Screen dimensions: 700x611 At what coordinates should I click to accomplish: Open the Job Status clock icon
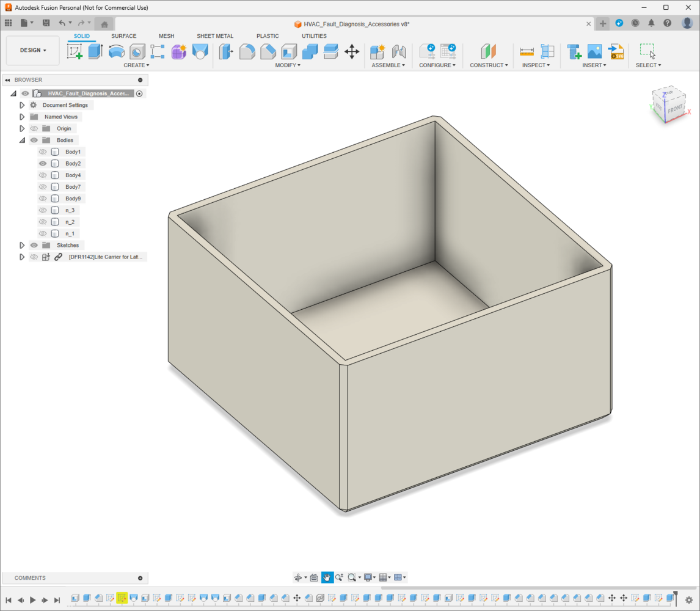pos(635,23)
